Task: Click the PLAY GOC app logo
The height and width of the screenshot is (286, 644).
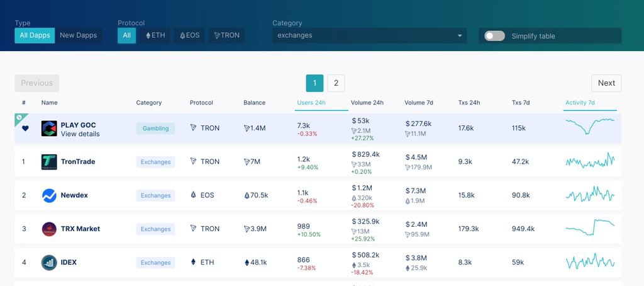Action: (x=49, y=129)
